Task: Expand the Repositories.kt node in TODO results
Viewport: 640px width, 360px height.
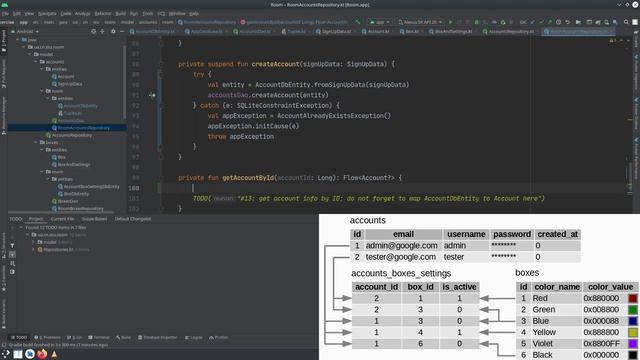Action: tap(33, 249)
